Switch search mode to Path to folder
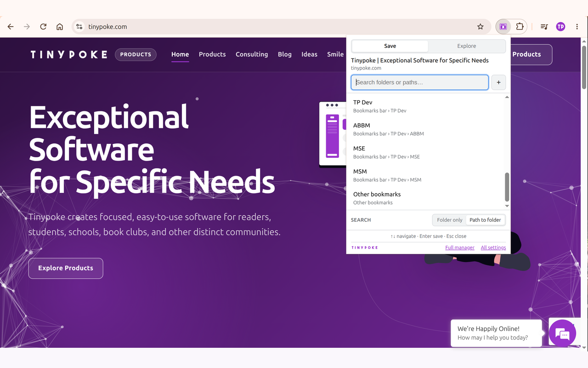The image size is (588, 368). click(x=485, y=220)
